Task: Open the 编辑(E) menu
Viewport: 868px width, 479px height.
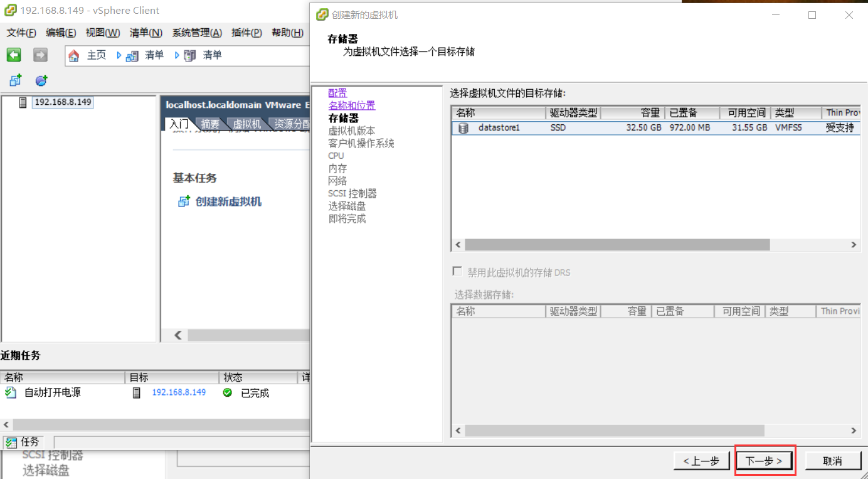Action: tap(61, 33)
